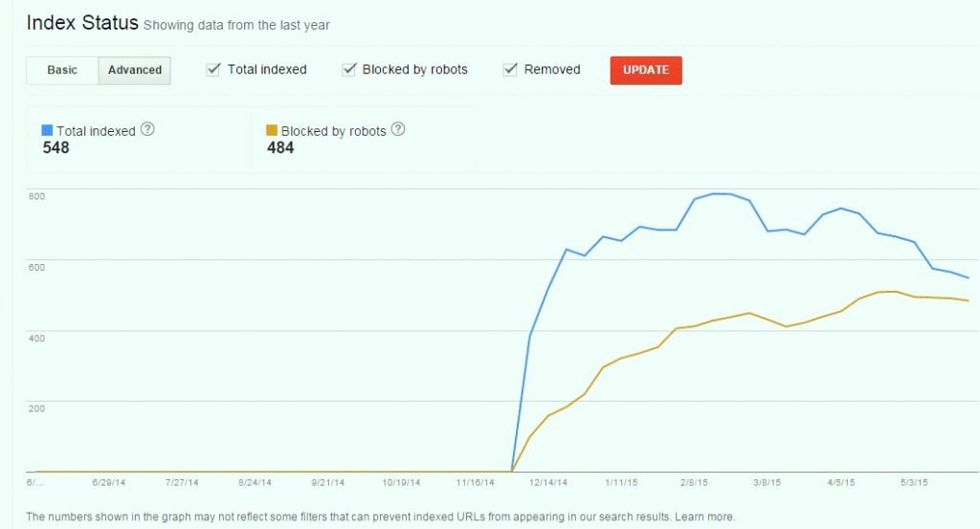Click the 2/8/15 date on chart axis
The width and height of the screenshot is (980, 529).
[x=695, y=483]
